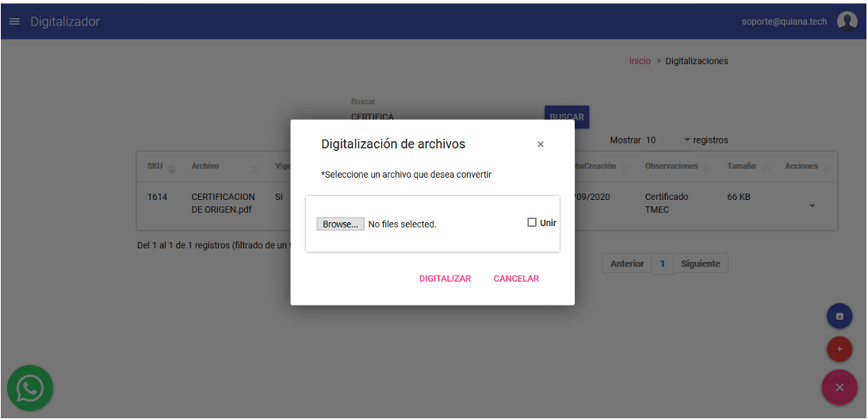This screenshot has height=419, width=868.
Task: Click the soporte@quiana.tech account text
Action: pos(785,21)
